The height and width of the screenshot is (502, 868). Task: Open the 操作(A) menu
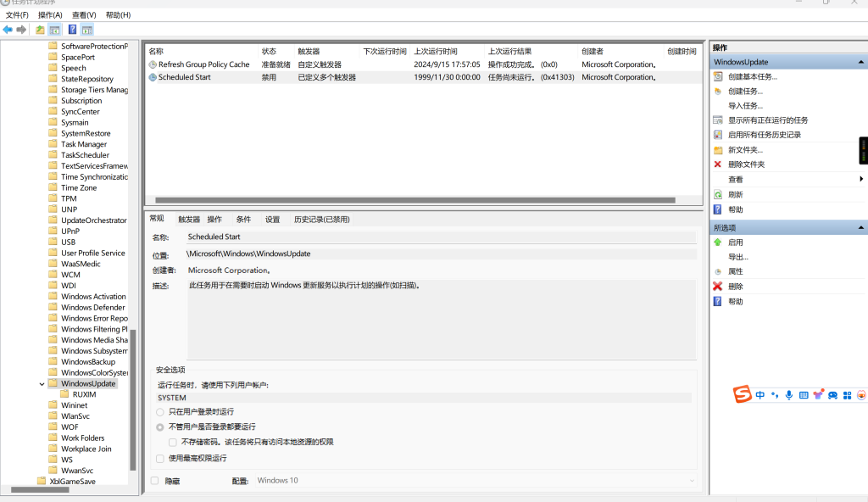(50, 15)
